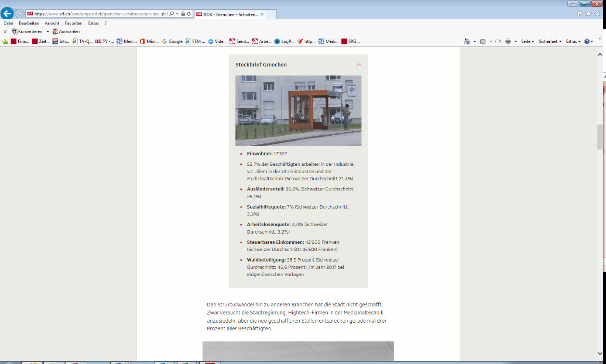606x364 pixels.
Task: Open Favorites star icon at top right
Action: click(588, 13)
